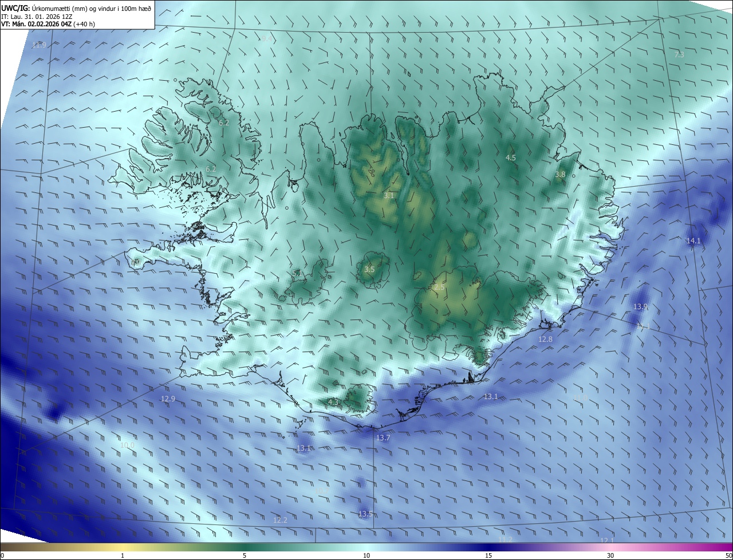Click the +40 h forecast offset text
Screen dimensions: 733x560
point(84,24)
